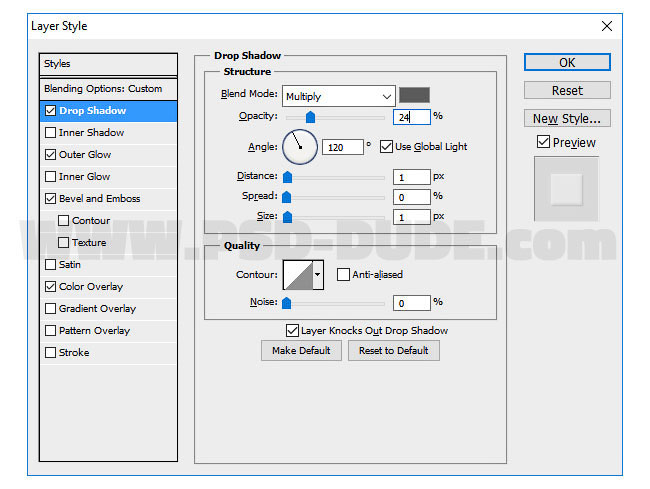
Task: Click the Noise value field
Action: pos(412,303)
